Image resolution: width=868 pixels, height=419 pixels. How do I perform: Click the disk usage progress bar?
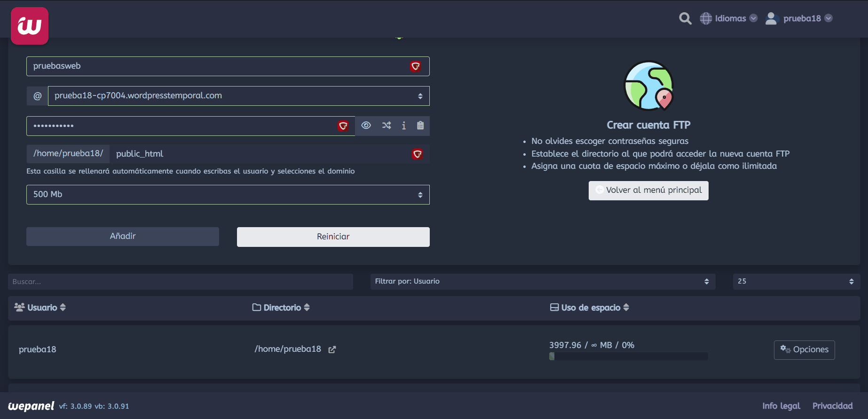[x=628, y=356]
